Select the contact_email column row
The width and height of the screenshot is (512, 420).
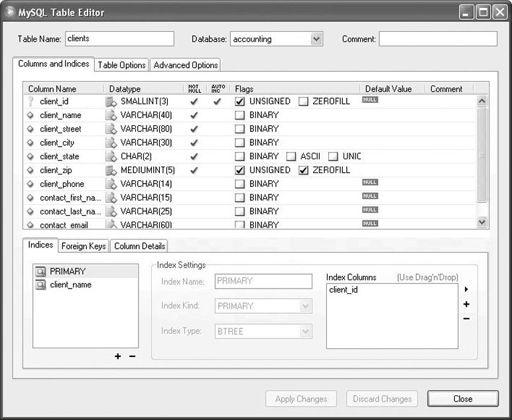point(249,225)
